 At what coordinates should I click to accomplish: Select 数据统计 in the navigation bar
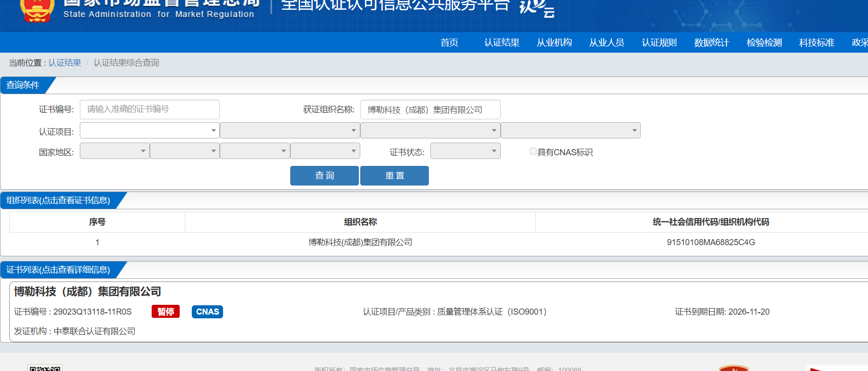(711, 43)
